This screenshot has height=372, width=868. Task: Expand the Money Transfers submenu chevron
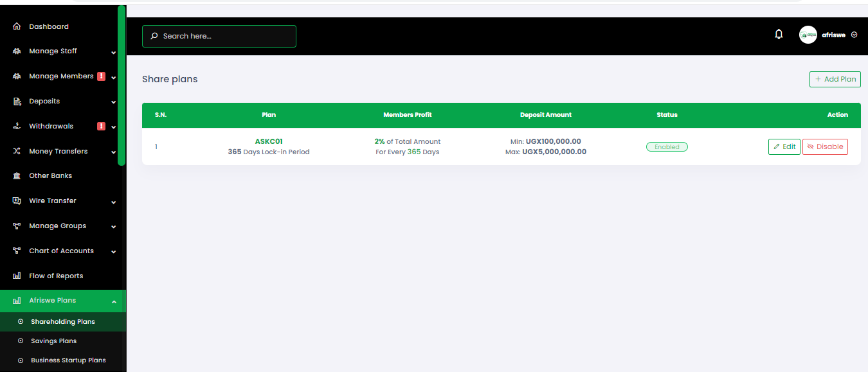[x=114, y=152]
